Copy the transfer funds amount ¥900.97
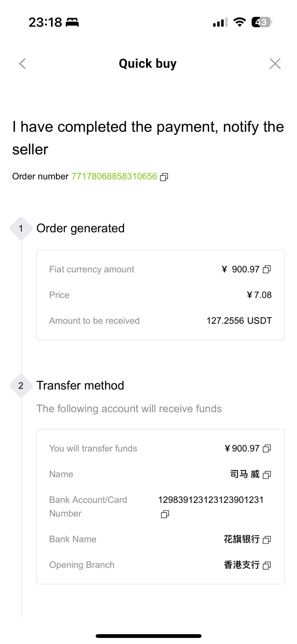 point(267,448)
